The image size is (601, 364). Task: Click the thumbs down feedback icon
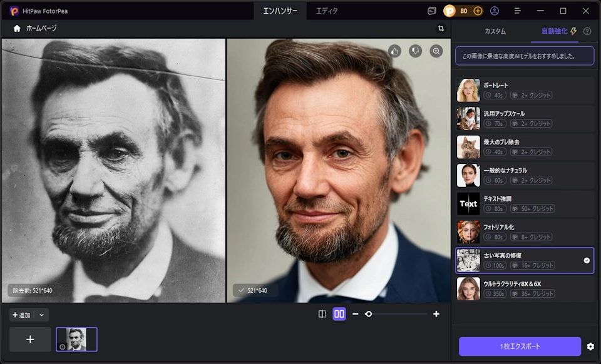click(x=416, y=51)
